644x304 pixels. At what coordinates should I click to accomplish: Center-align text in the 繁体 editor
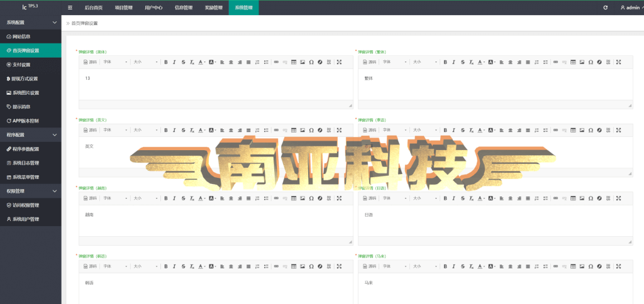511,62
